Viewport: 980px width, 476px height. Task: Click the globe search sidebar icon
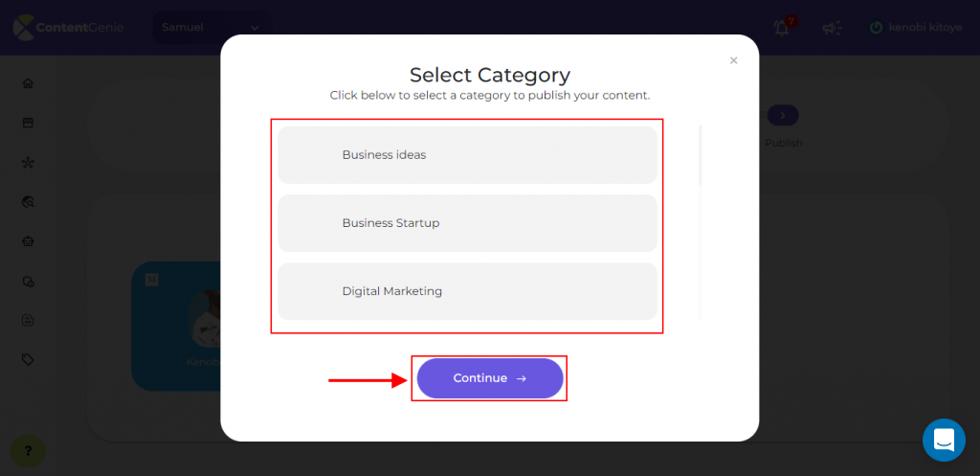click(28, 201)
